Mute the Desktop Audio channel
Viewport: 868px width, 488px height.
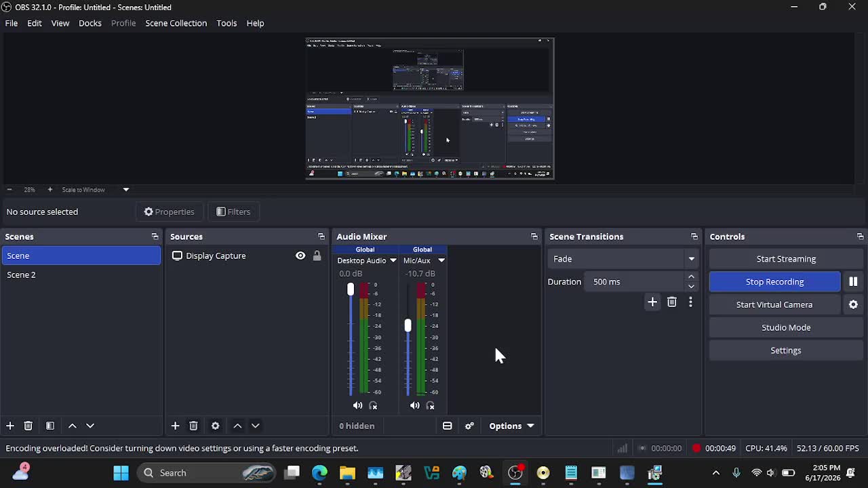click(x=357, y=405)
